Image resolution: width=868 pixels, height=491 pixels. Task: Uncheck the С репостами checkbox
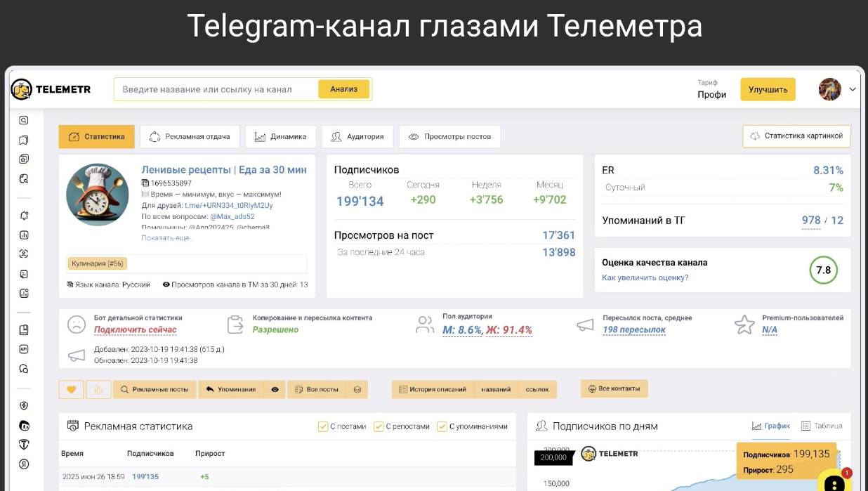tap(379, 426)
